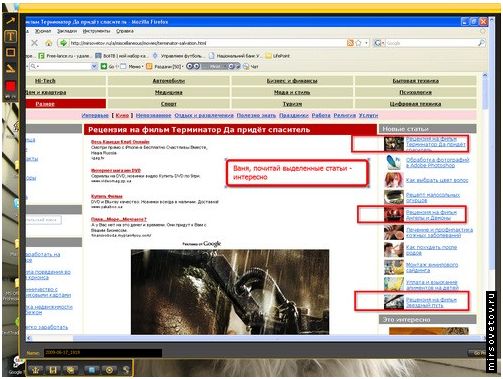Click the S-shaped icon at bottom toolbar end
This screenshot has height=379, width=503.
coord(126,370)
